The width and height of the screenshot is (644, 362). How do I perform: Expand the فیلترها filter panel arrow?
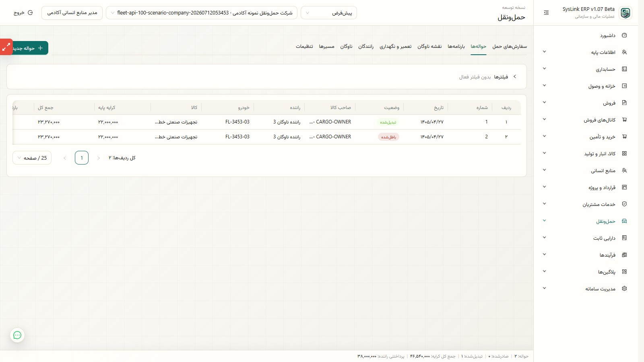coord(515,76)
